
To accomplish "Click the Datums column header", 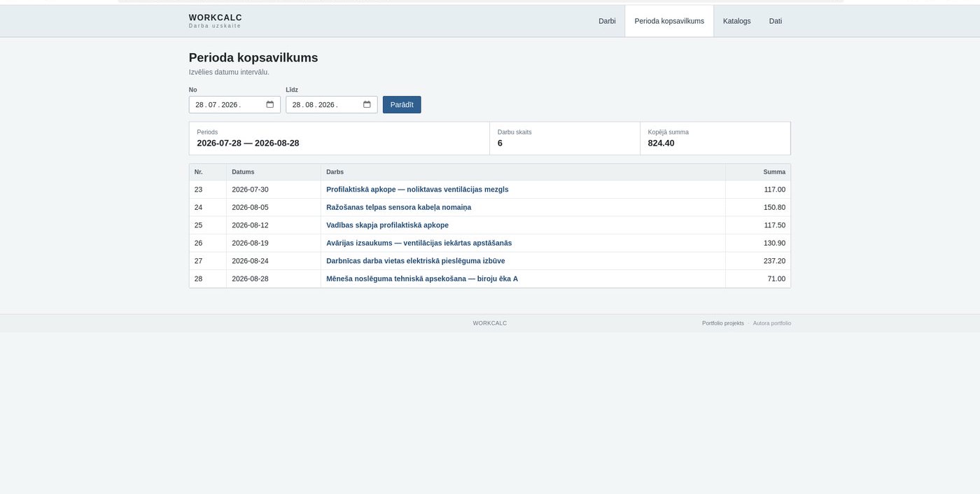I will tap(274, 172).
